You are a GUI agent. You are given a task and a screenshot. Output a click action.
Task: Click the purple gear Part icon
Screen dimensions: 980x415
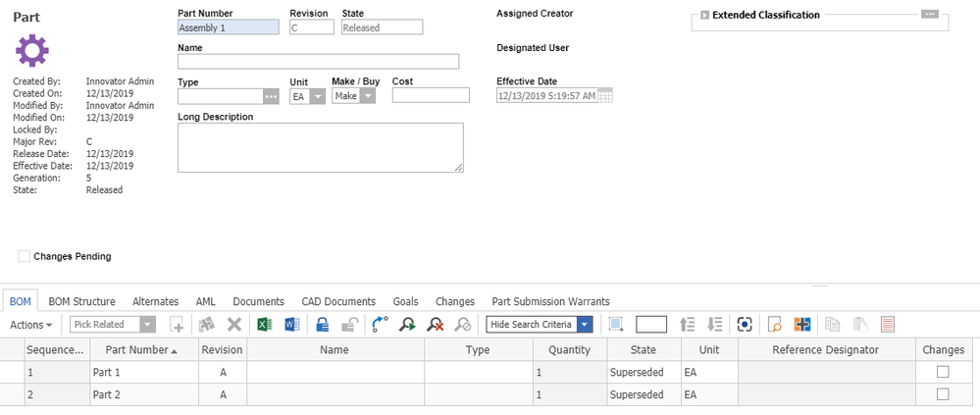(x=32, y=50)
